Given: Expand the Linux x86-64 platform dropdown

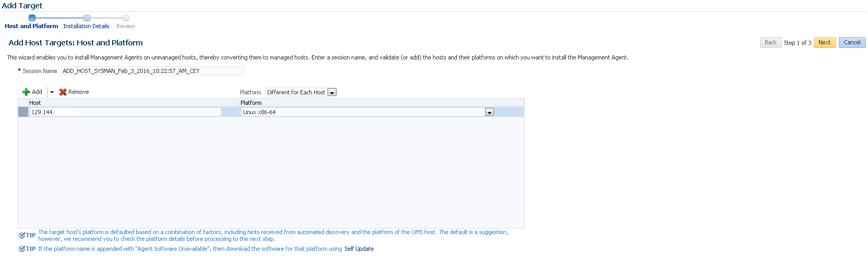Looking at the screenshot, I should (x=489, y=112).
